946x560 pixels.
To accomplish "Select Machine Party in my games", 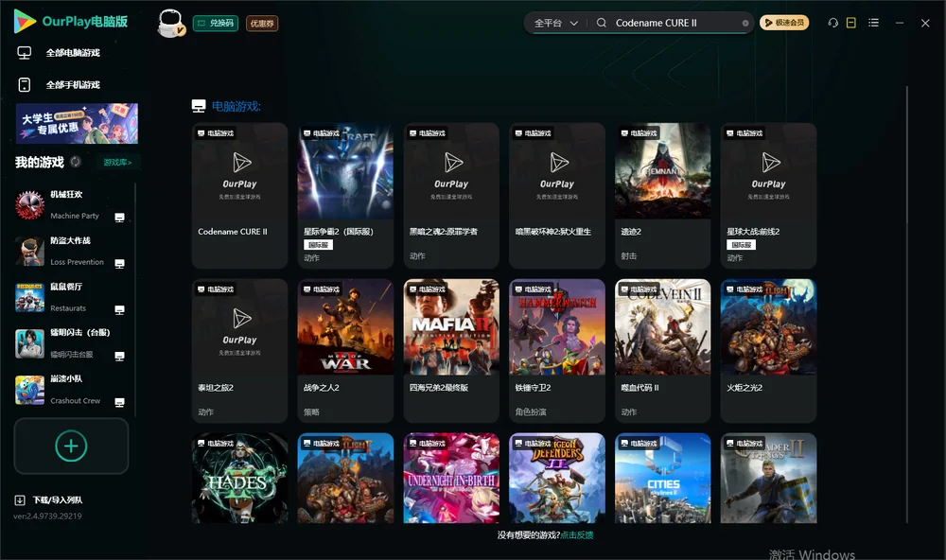I will [x=71, y=205].
